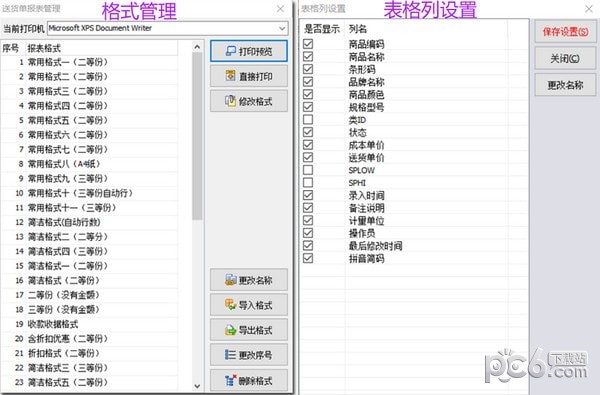
Task: Open the current printer dropdown
Action: coord(282,28)
